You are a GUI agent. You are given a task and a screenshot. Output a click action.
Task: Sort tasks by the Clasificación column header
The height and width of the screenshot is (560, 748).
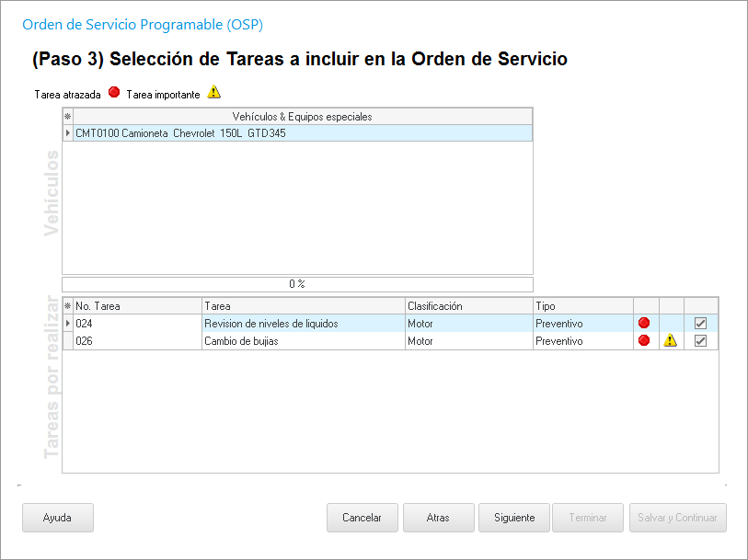coord(468,306)
